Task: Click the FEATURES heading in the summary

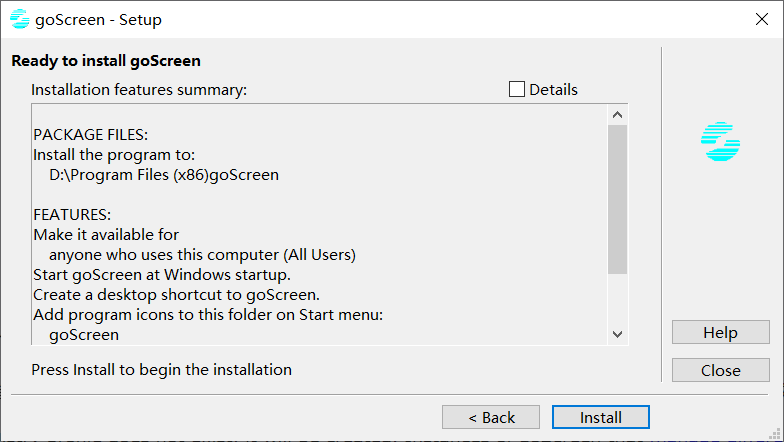Action: pyautogui.click(x=71, y=215)
